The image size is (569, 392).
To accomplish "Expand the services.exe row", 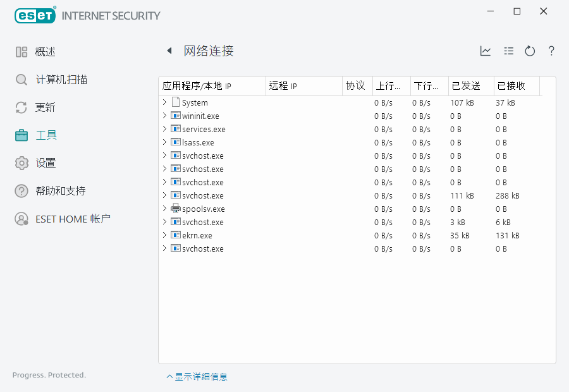I will pyautogui.click(x=164, y=129).
